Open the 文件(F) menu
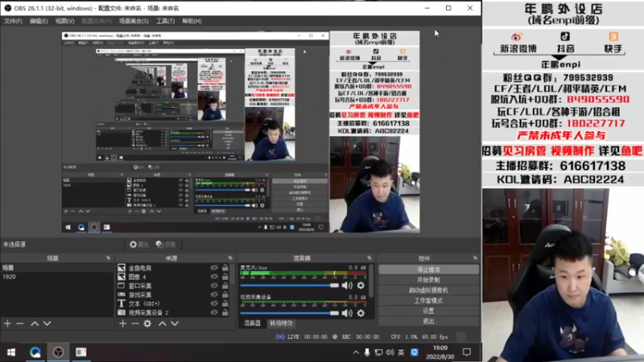The image size is (644, 362). point(13,21)
